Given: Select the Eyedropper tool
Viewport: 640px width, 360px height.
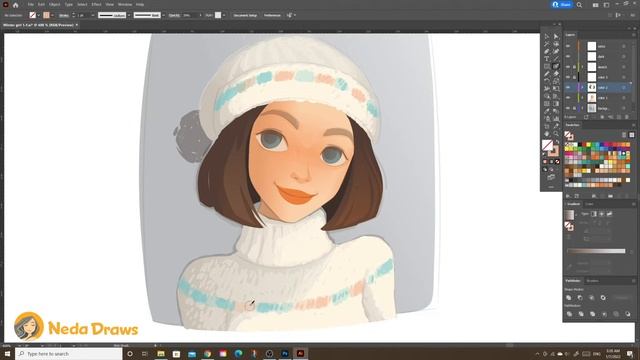Looking at the screenshot, I should click(x=547, y=111).
